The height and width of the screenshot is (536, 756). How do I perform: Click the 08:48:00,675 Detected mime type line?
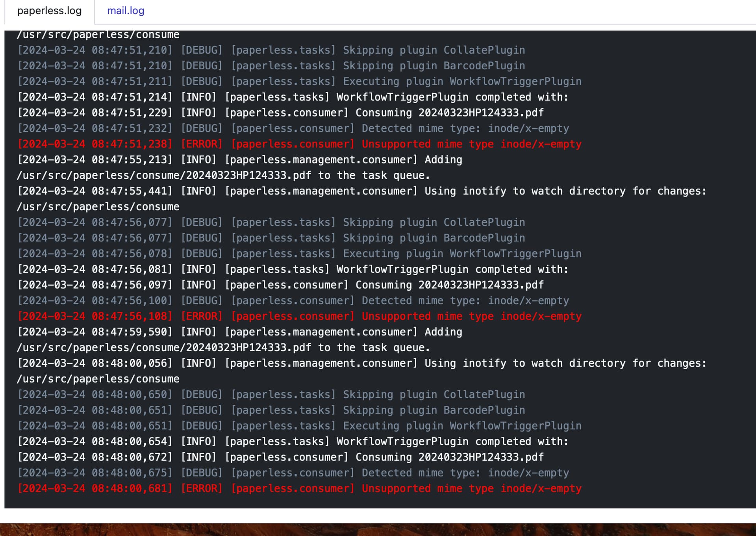point(293,473)
